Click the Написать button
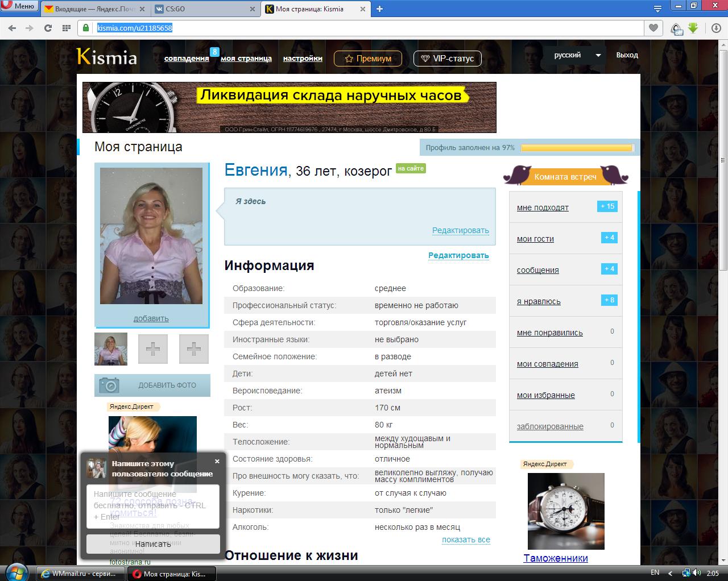Screen dimensions: 728x581 (x=153, y=544)
